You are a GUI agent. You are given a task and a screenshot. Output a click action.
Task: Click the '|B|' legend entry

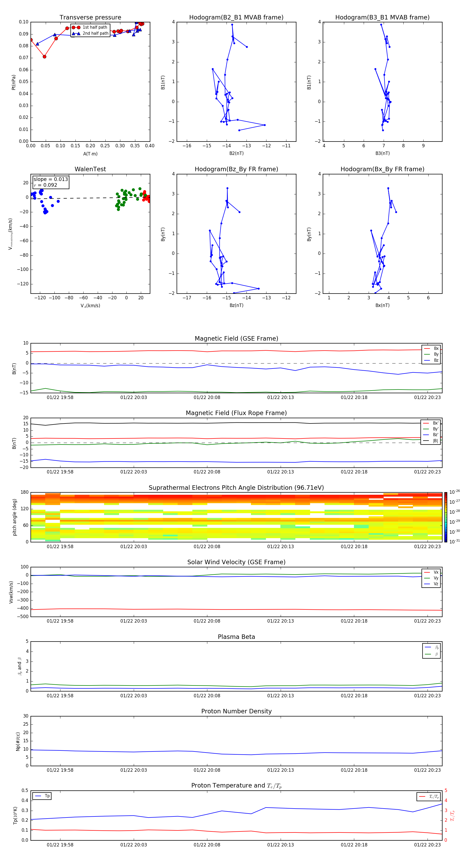click(x=431, y=441)
